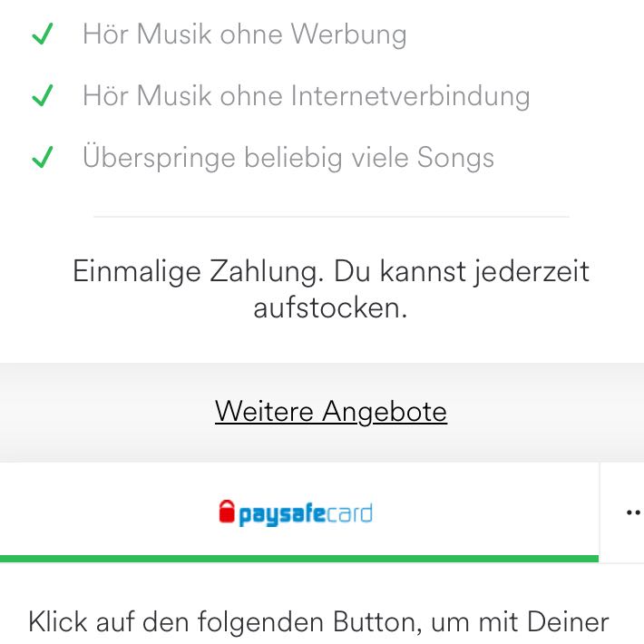The image size is (644, 644).
Task: Click the checkmark beside 'Hör Musik ohne Werbung'
Action: tap(43, 34)
